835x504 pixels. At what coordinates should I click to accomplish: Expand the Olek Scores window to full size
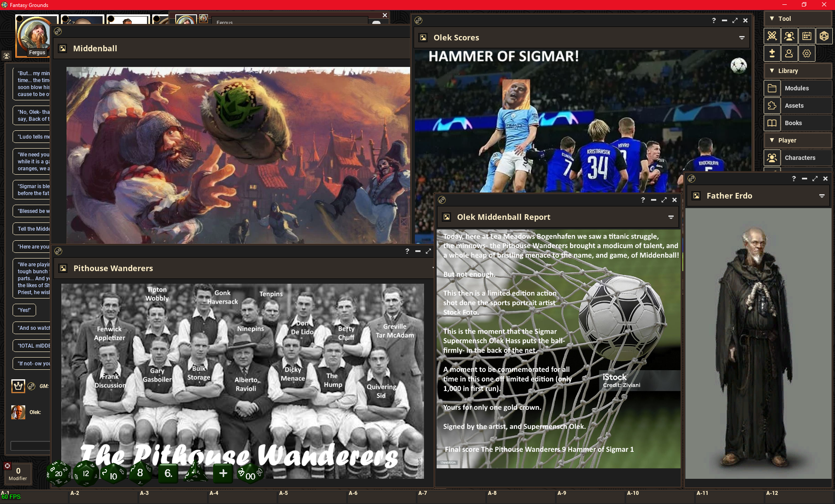pyautogui.click(x=735, y=20)
